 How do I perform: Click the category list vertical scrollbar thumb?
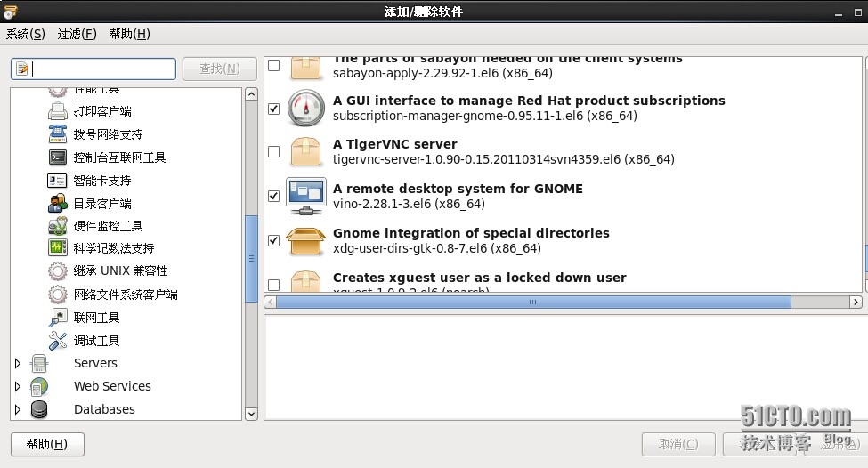[251, 258]
